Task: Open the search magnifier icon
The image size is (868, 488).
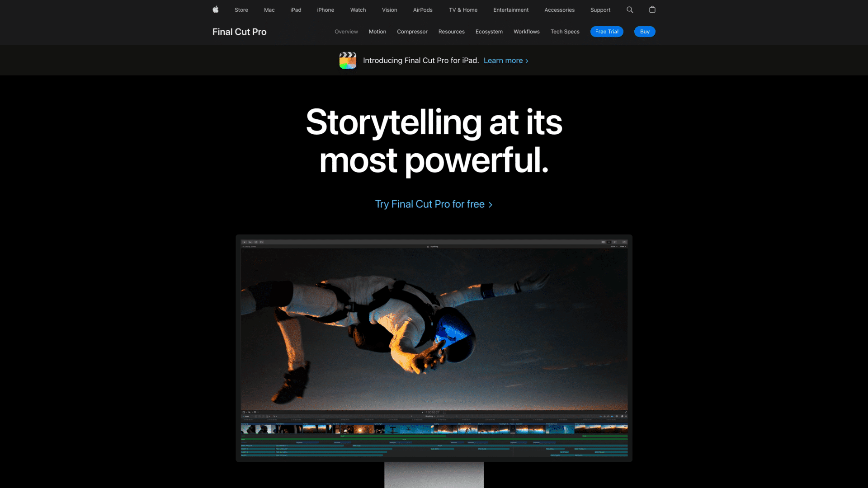Action: coord(630,9)
